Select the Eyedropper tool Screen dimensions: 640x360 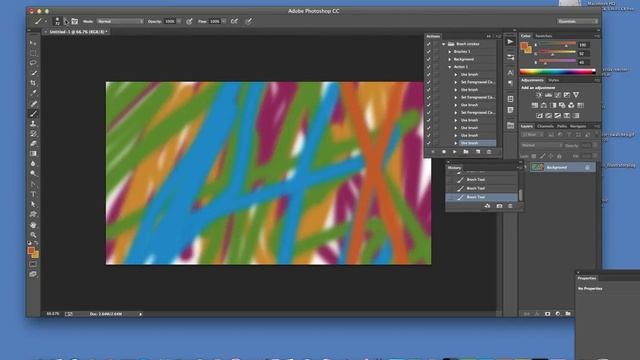click(x=33, y=93)
